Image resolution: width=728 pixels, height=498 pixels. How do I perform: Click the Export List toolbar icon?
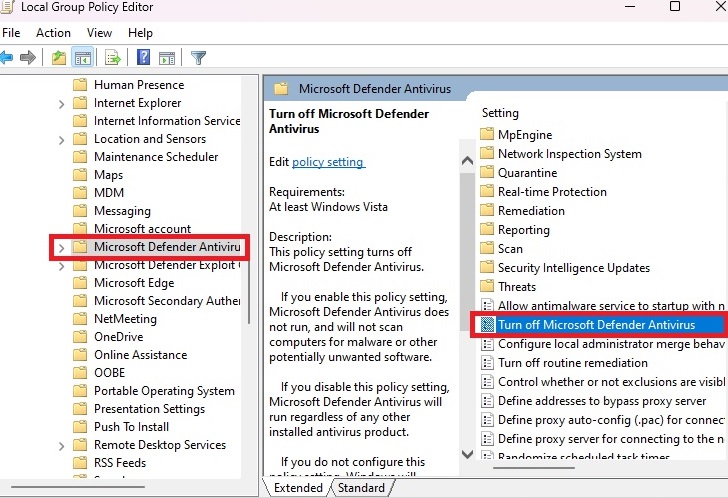pos(113,58)
